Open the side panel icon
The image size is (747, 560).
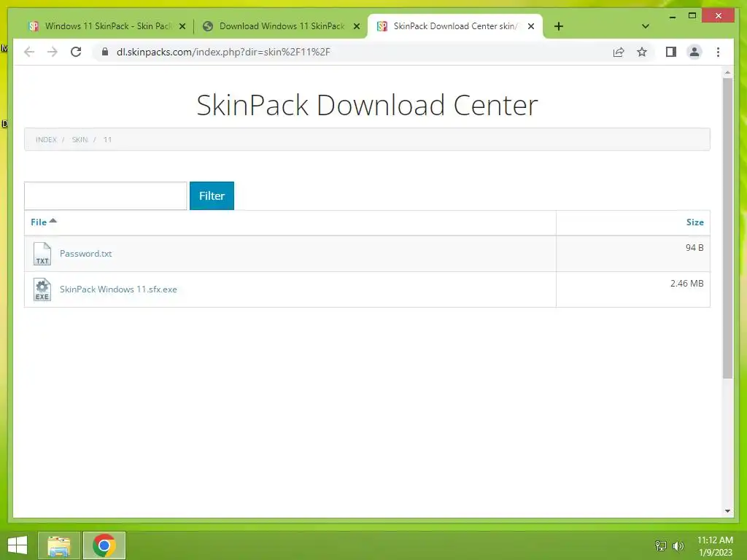[x=671, y=52]
